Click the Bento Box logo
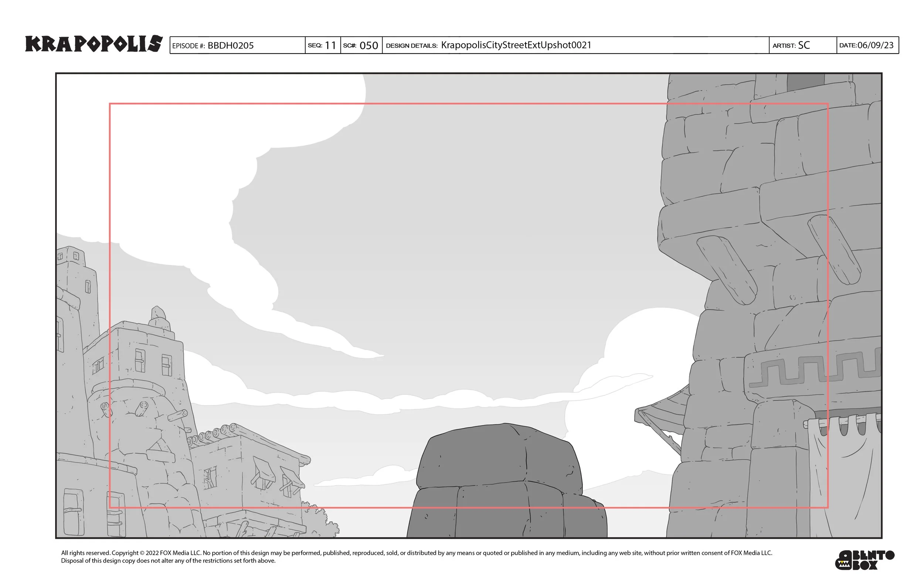Screen dimensions: 924x578 864,560
